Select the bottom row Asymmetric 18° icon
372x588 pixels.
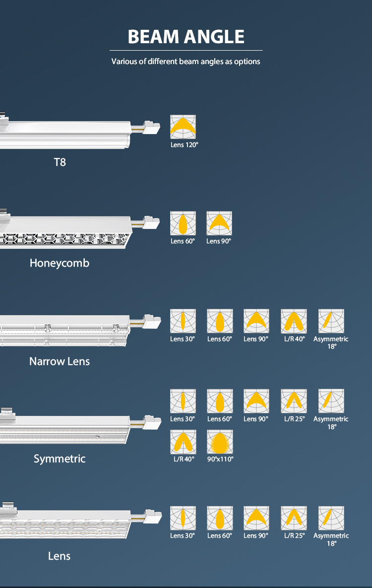coord(331,518)
